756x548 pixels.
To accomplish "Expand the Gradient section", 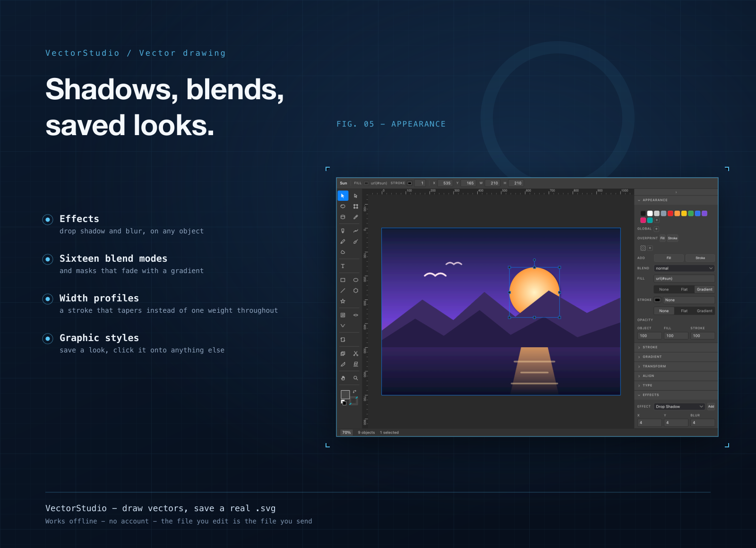I will [x=676, y=357].
